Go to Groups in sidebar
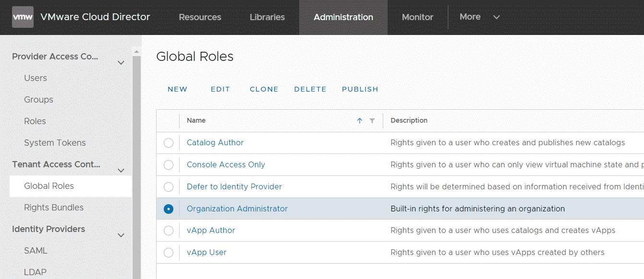 [38, 100]
